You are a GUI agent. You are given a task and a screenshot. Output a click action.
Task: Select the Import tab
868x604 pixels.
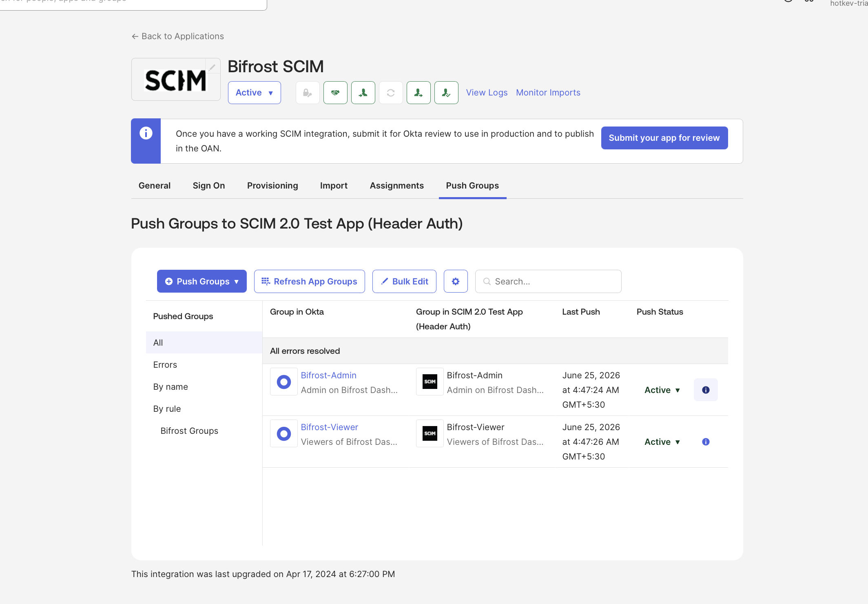point(334,186)
